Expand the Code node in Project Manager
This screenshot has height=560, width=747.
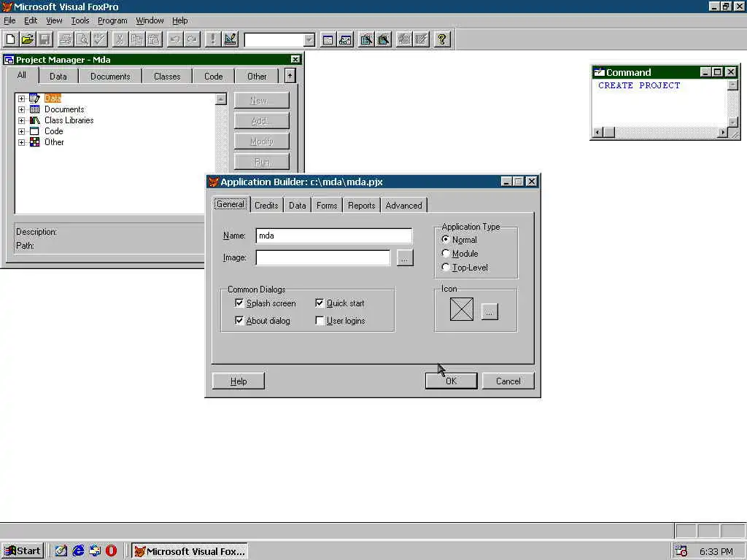[x=21, y=131]
